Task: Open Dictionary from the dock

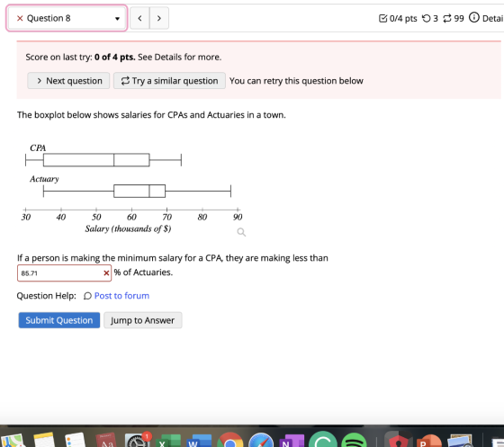Action: pyautogui.click(x=106, y=440)
